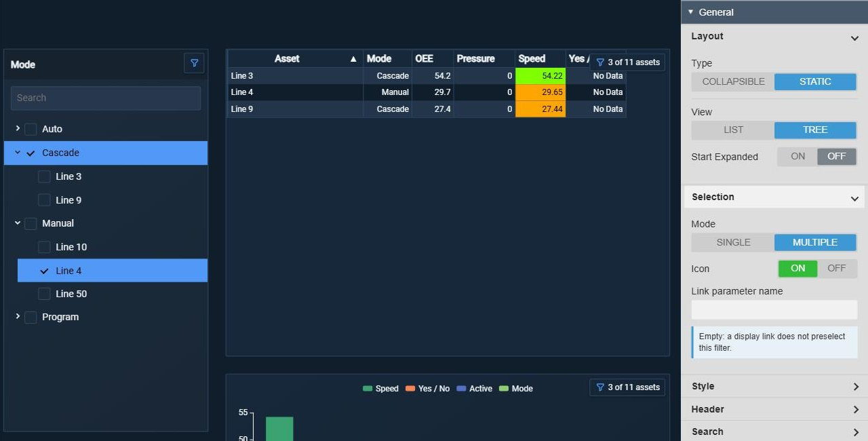Click the filter icon in the Mode panel header
Screen dimensions: 868x441
click(x=195, y=63)
